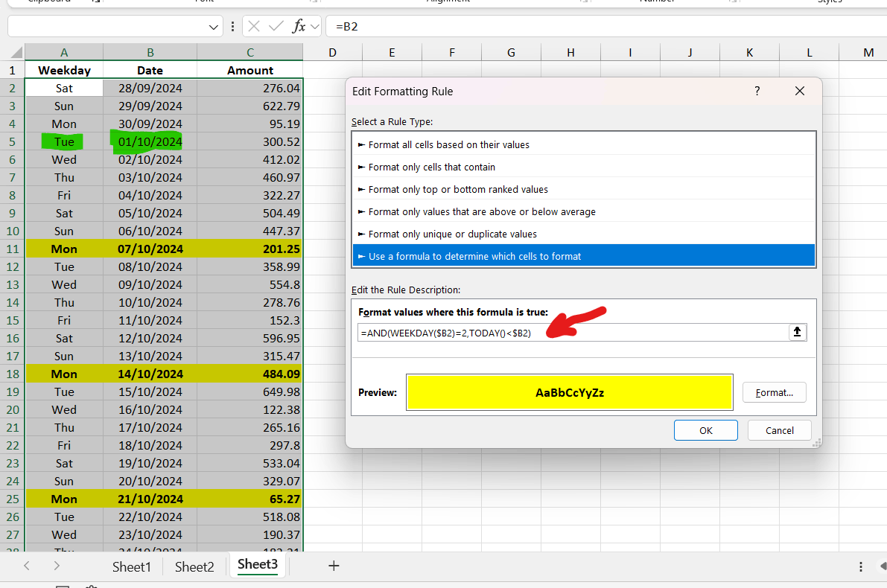
Task: Click the amount cell 518.08
Action: [x=250, y=517]
